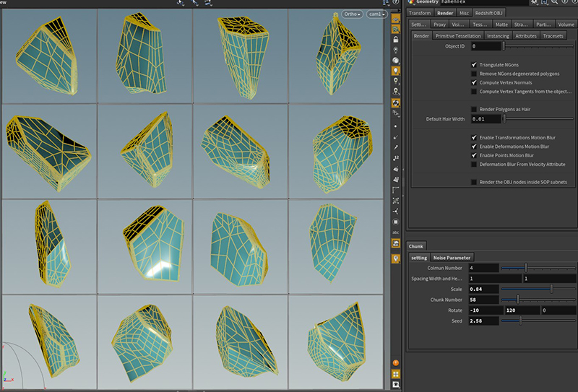Open the cam1 camera dropdown
Image resolution: width=578 pixels, height=392 pixels.
pyautogui.click(x=376, y=14)
